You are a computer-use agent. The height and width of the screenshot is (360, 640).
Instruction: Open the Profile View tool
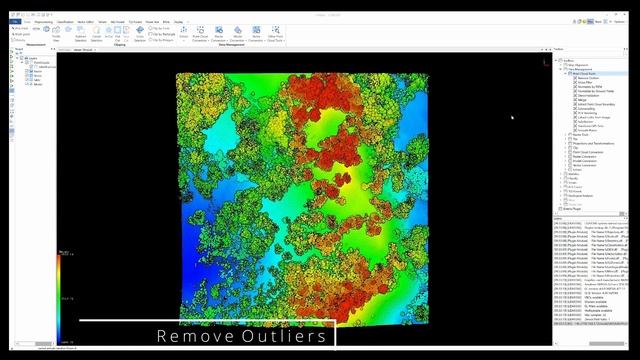[x=56, y=33]
